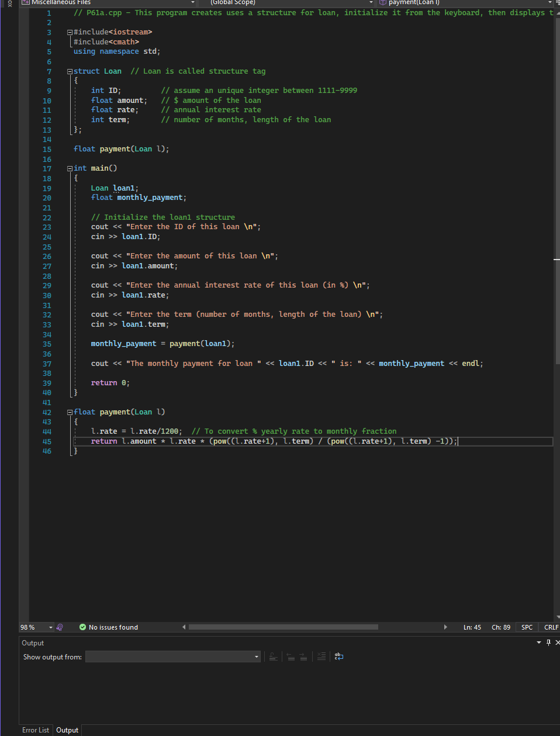The height and width of the screenshot is (736, 560).
Task: Open the Show output from dropdown
Action: (256, 656)
